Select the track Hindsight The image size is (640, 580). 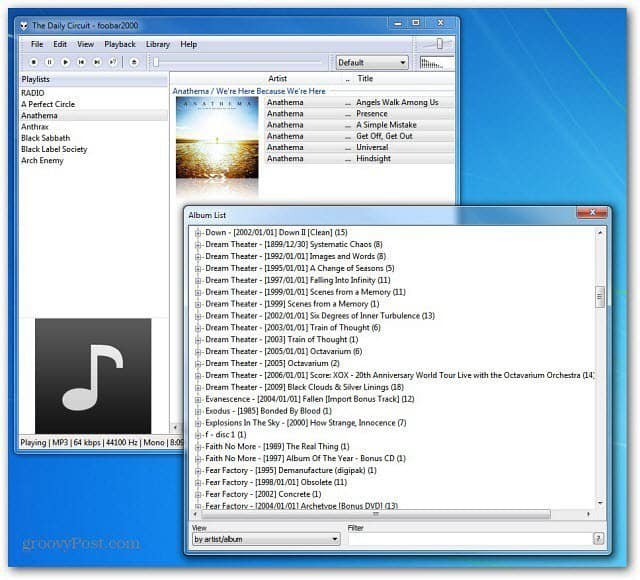click(x=359, y=158)
